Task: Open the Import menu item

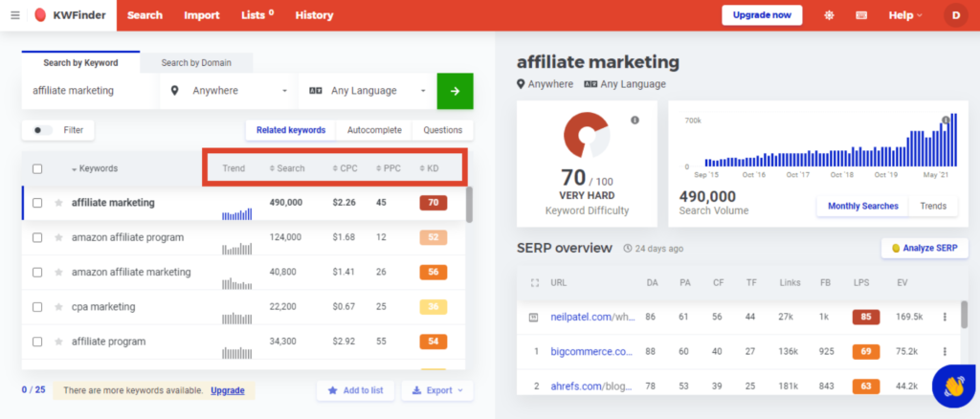Action: click(x=202, y=15)
